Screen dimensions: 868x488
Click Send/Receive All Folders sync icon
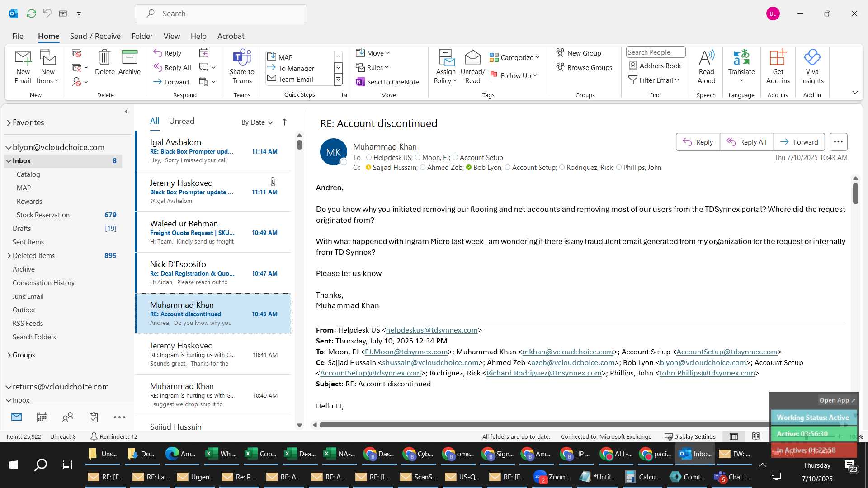[31, 14]
